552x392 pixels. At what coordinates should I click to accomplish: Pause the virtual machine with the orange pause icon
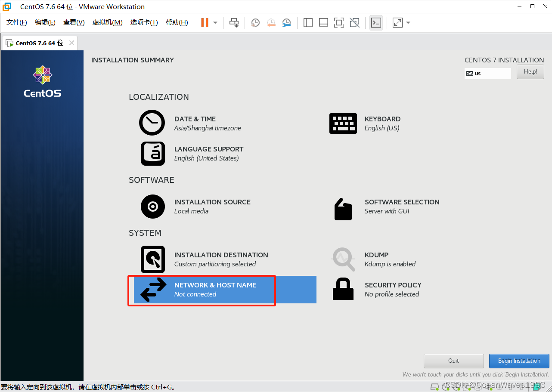(x=205, y=22)
